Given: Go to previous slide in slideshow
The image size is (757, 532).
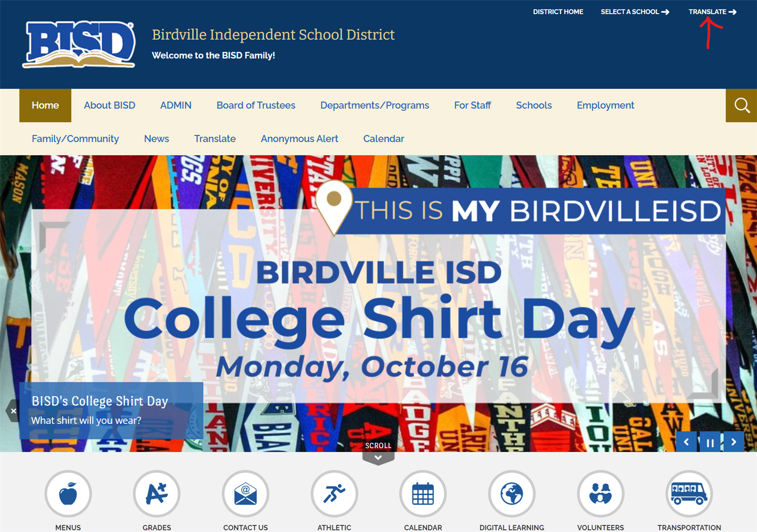Looking at the screenshot, I should pos(686,442).
